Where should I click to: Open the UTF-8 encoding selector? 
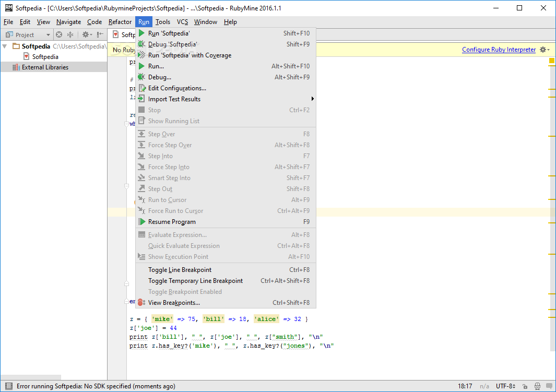coord(505,386)
